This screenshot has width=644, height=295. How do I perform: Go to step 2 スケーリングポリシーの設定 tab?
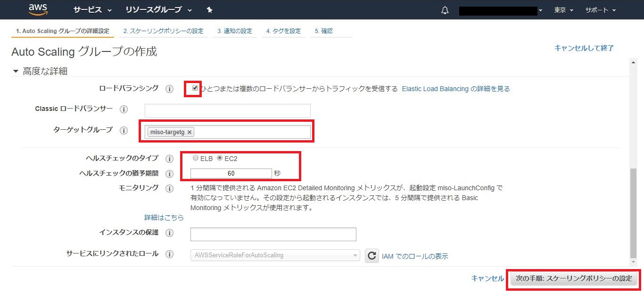coord(163,31)
